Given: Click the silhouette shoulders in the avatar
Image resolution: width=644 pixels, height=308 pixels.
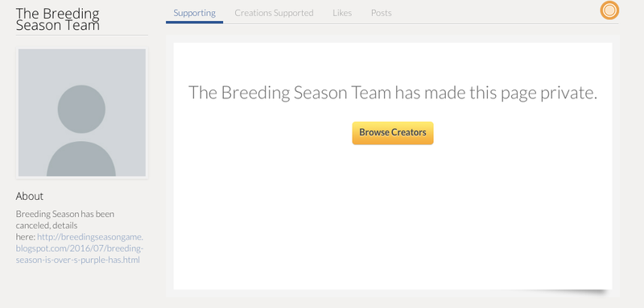Looking at the screenshot, I should [81, 159].
